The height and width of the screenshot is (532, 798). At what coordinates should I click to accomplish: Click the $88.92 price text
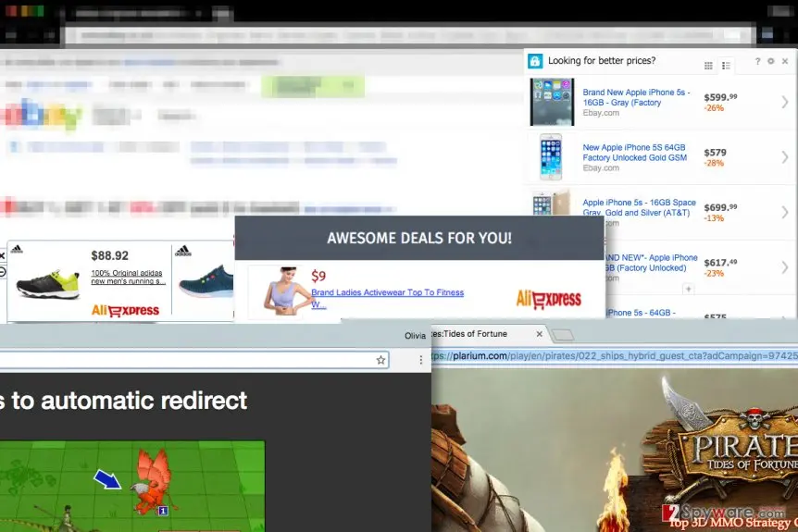point(109,256)
